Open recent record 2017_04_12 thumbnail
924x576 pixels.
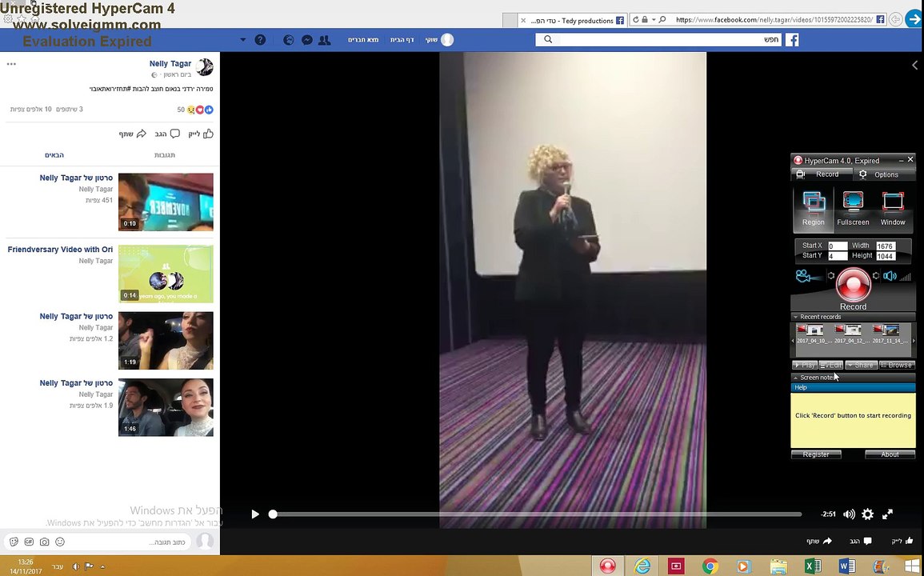(x=851, y=334)
